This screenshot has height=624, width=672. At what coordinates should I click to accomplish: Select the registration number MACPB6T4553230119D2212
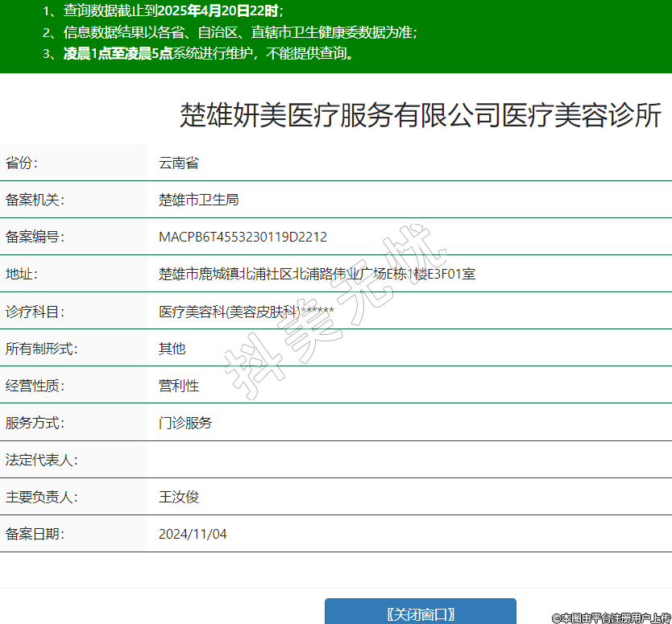[243, 237]
